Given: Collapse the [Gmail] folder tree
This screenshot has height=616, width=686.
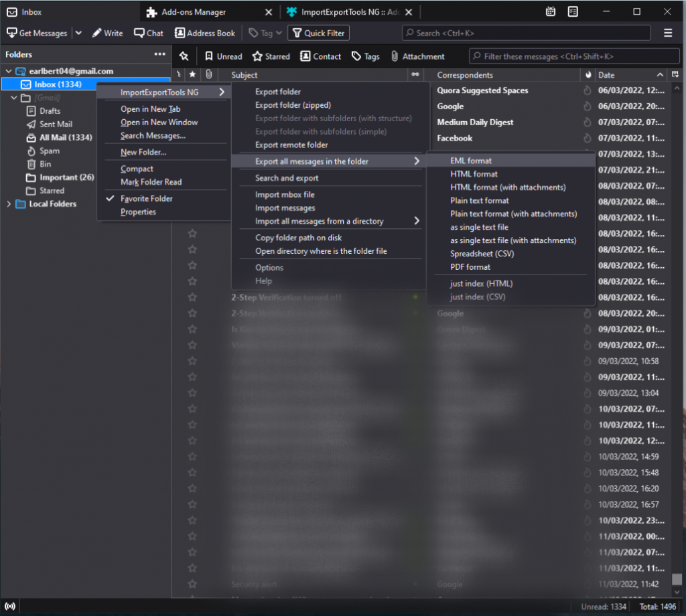Looking at the screenshot, I should click(x=14, y=98).
